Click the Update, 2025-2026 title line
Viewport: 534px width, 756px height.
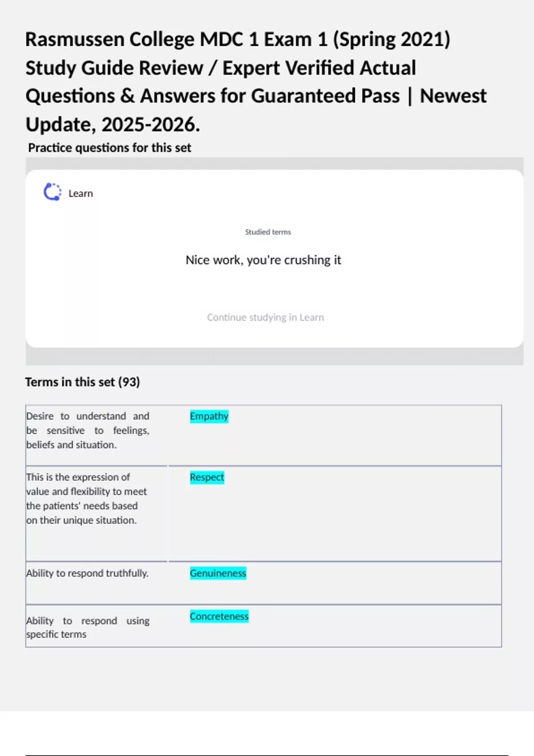pos(113,125)
